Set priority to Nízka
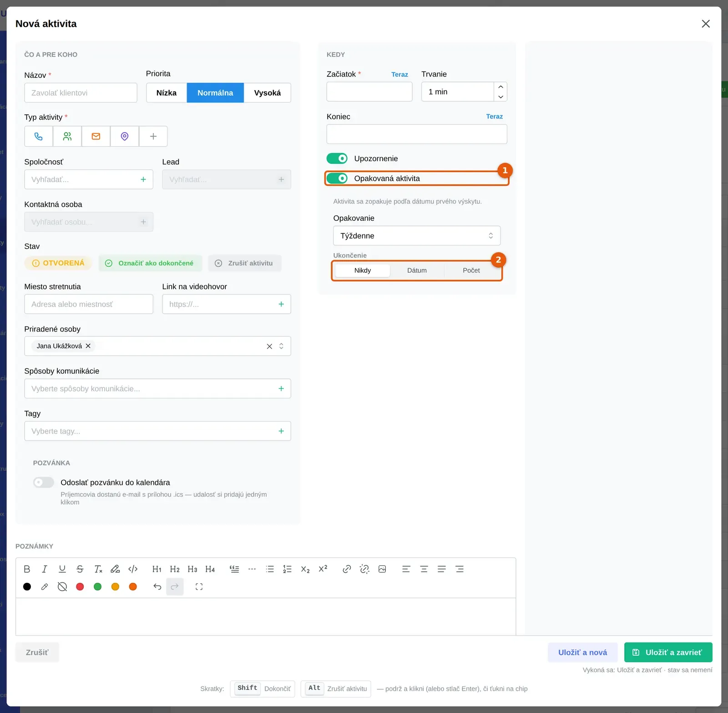Viewport: 728px width, 713px height. click(x=167, y=93)
